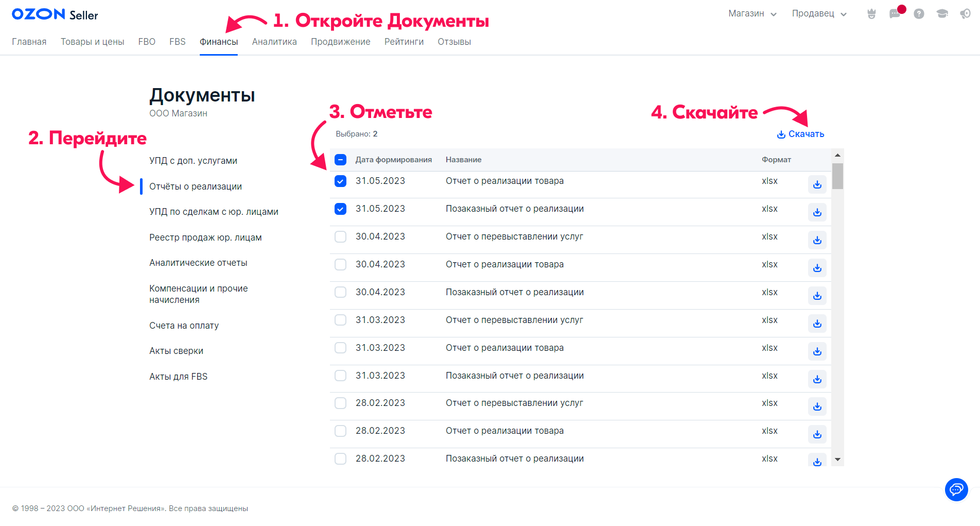The width and height of the screenshot is (980, 526).
Task: Check the 30.04.2023 Отчет о перевыставлении услуг row
Action: [340, 236]
